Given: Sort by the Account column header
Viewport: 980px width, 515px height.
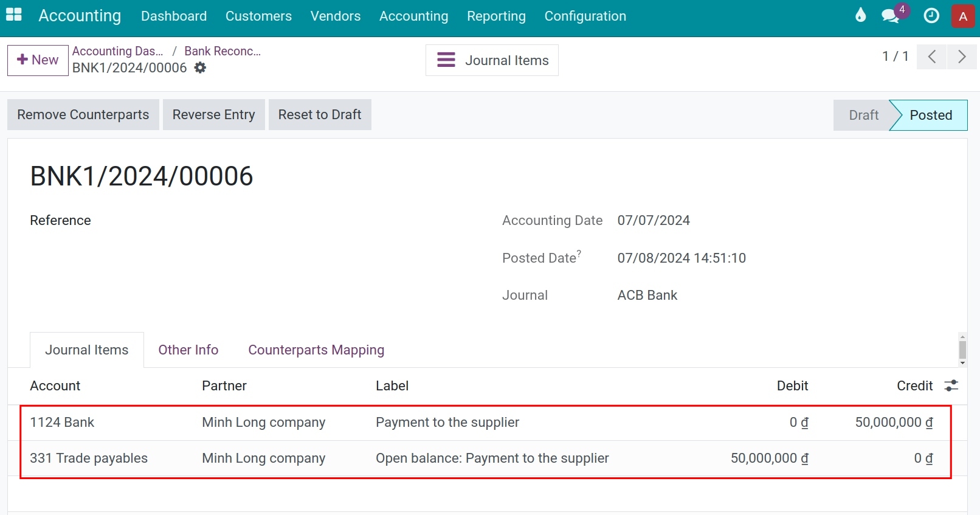Looking at the screenshot, I should point(55,385).
